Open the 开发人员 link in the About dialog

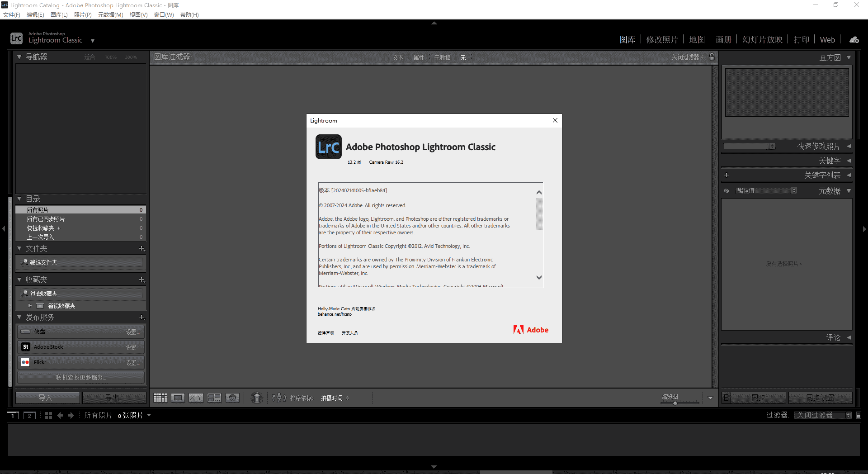(349, 332)
